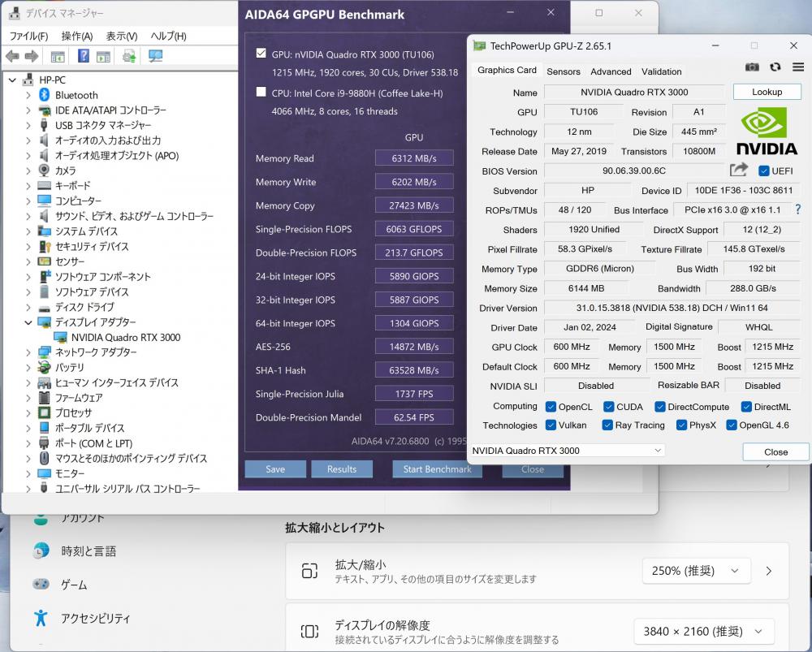The width and height of the screenshot is (812, 652).
Task: Select the プロセッサ device category icon
Action: point(45,412)
